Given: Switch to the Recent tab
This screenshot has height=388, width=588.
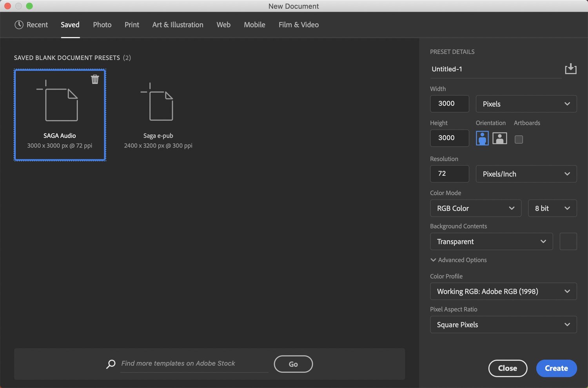Looking at the screenshot, I should (x=31, y=25).
